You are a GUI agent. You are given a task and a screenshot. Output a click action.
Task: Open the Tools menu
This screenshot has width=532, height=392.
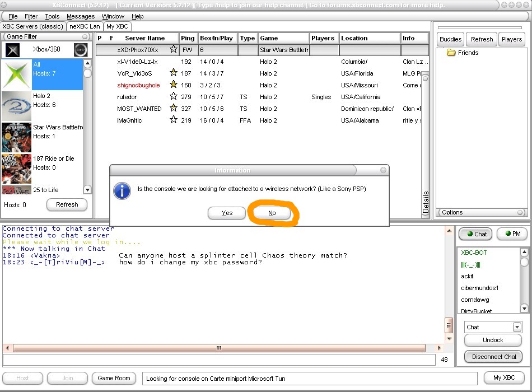tap(52, 16)
